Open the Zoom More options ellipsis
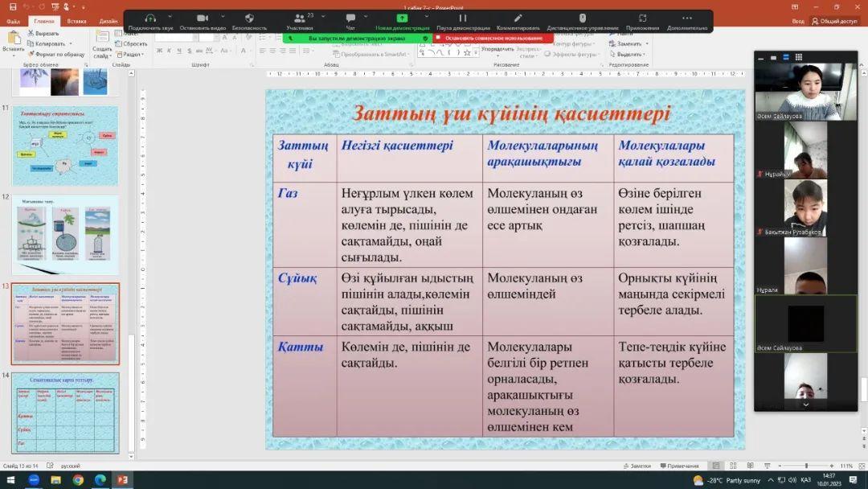 pos(687,18)
